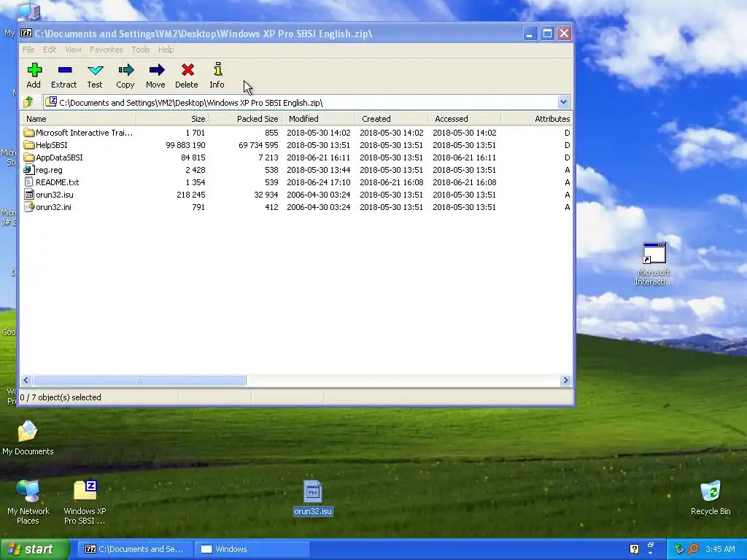The height and width of the screenshot is (560, 747).
Task: Click the red Delete icon
Action: (187, 70)
